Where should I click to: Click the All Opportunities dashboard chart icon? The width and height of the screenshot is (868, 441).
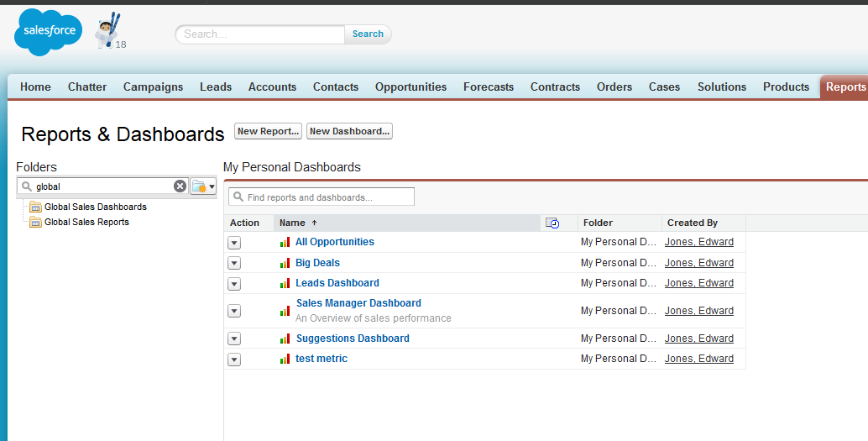point(285,243)
